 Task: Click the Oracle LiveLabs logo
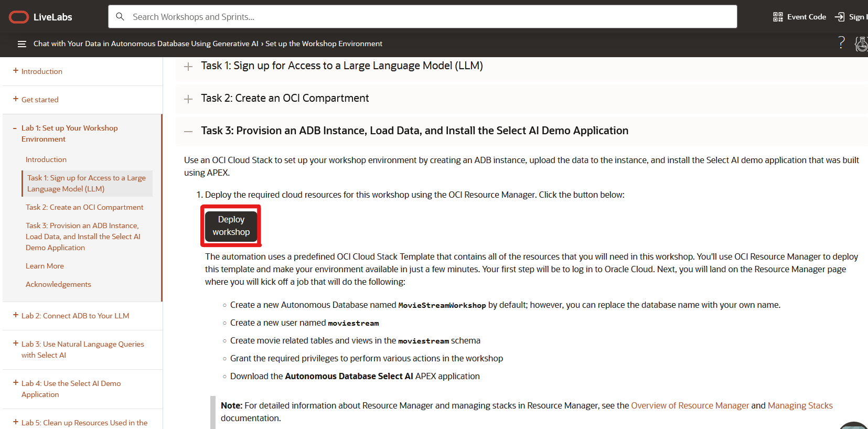19,17
